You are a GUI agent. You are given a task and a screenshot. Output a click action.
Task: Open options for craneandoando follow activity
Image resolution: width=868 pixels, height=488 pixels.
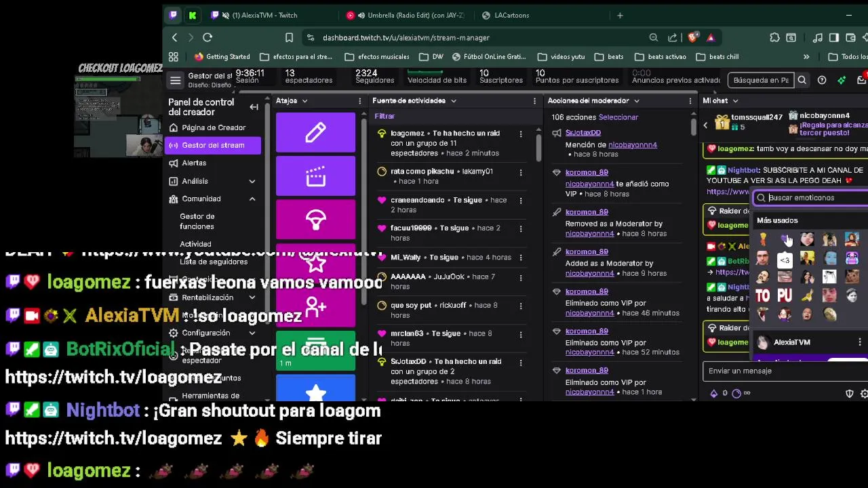click(x=521, y=201)
